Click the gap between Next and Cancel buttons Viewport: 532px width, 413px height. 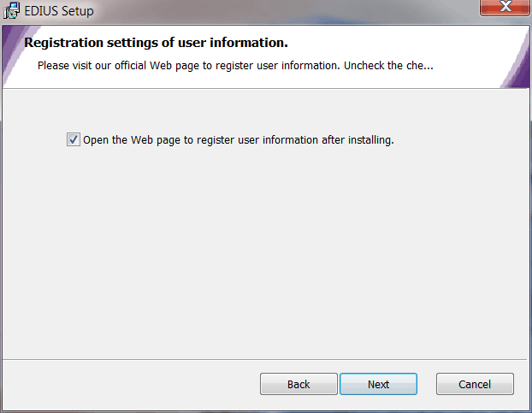point(427,384)
